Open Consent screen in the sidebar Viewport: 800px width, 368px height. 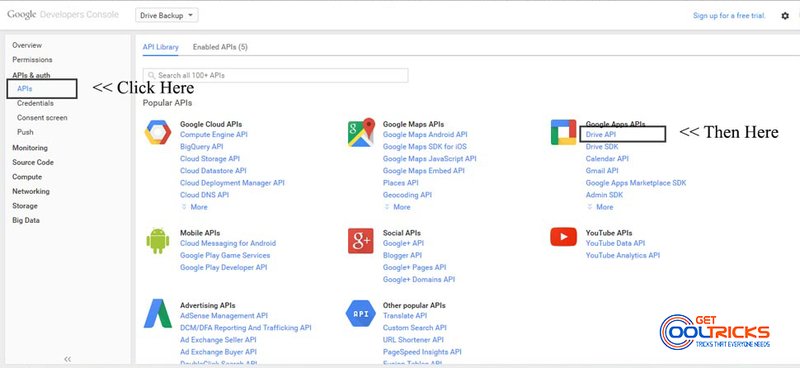pos(42,117)
